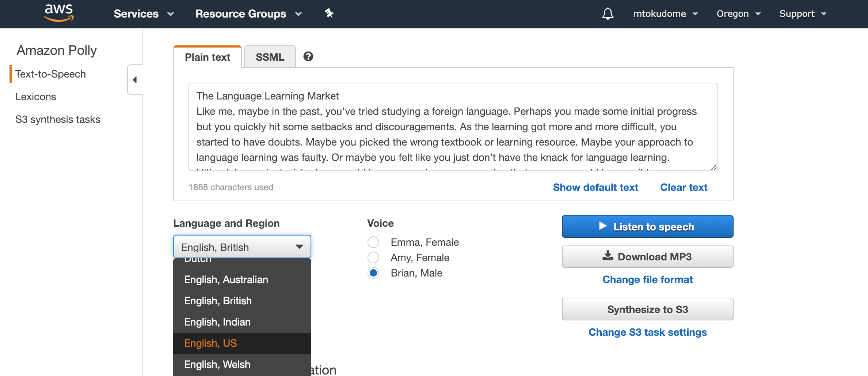Choose English, British from the dropdown list
The width and height of the screenshot is (868, 376).
[242, 301]
